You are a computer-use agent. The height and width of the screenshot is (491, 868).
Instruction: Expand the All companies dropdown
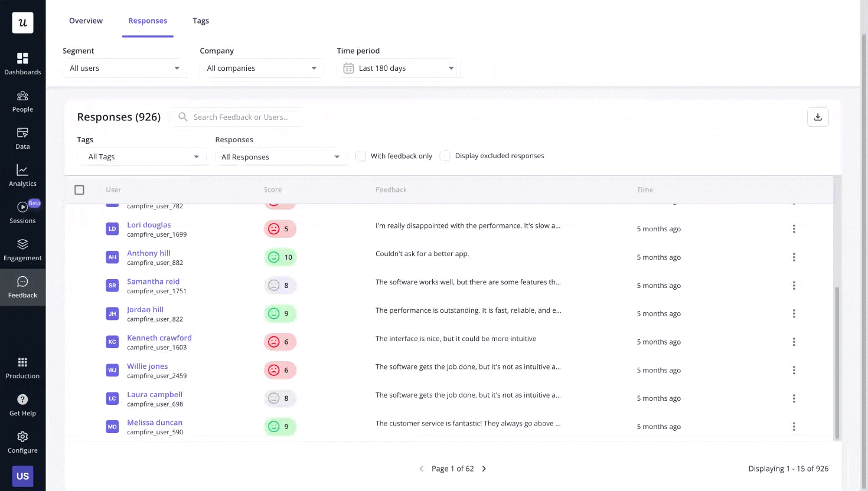point(262,68)
